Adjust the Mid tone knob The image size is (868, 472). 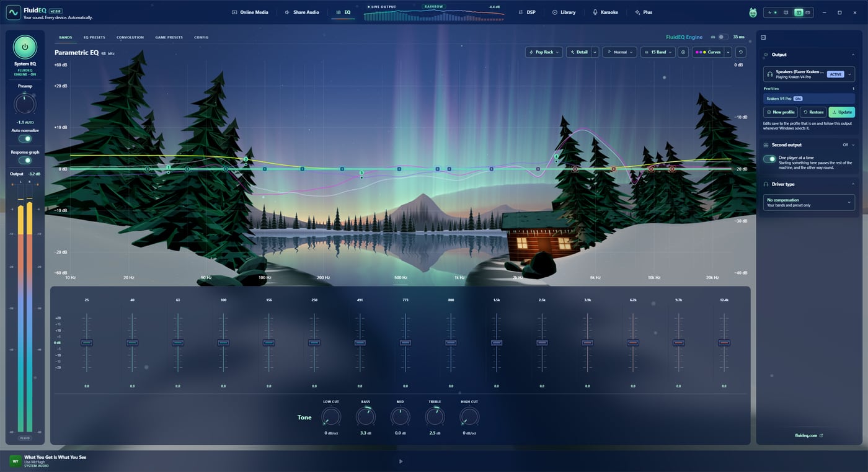[x=401, y=417]
